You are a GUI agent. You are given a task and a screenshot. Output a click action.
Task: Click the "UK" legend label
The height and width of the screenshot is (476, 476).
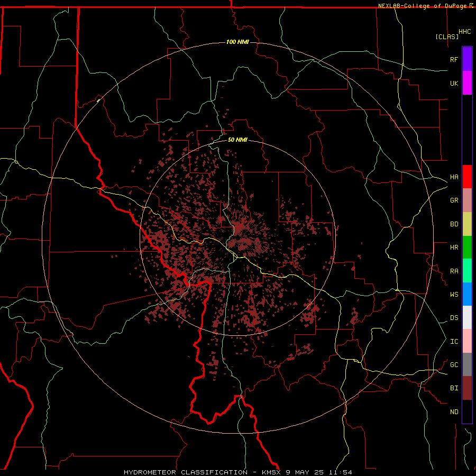click(454, 83)
